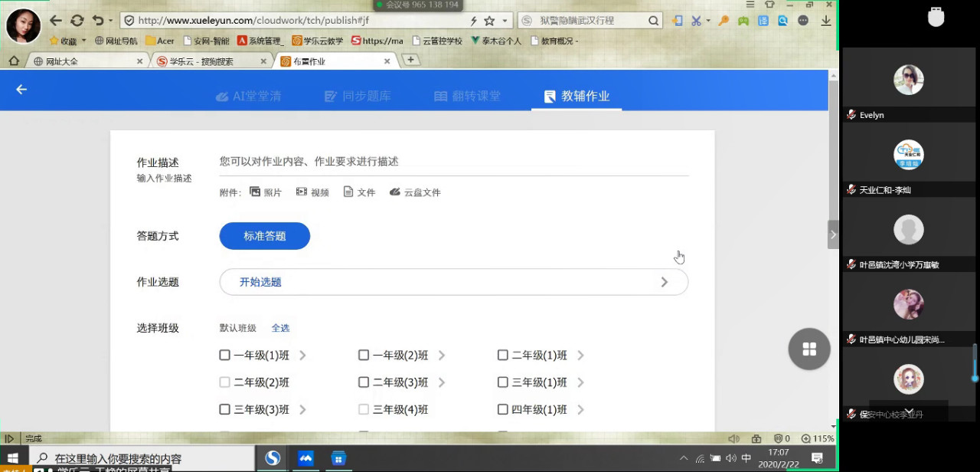Image resolution: width=980 pixels, height=472 pixels.
Task: Expand the arrow beside 三年级(1)班
Action: pyautogui.click(x=580, y=382)
